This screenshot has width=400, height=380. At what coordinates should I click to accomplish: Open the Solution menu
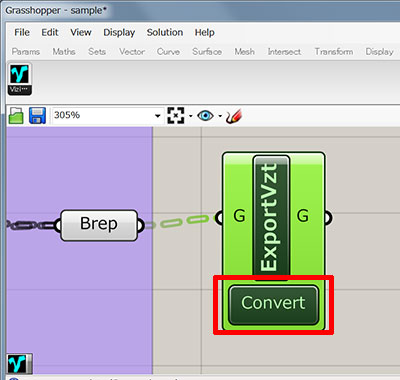165,32
